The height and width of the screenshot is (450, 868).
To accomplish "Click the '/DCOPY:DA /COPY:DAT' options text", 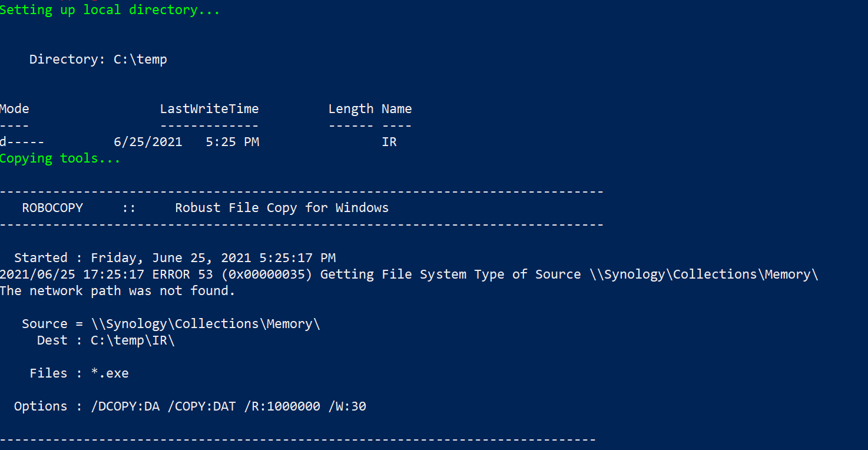I will pyautogui.click(x=163, y=406).
